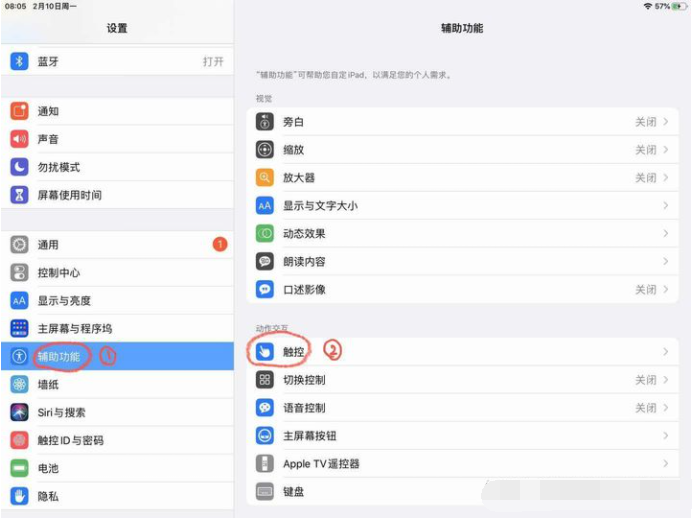Select the 放大器 magnifier icon

point(265,177)
